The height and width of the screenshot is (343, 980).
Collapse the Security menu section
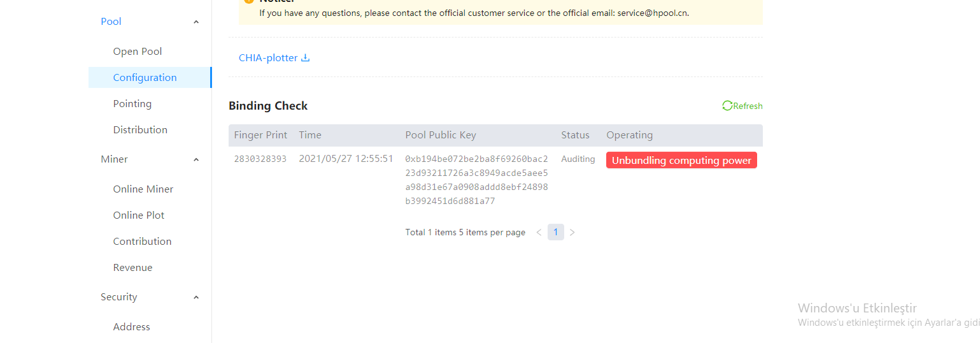[x=196, y=297]
